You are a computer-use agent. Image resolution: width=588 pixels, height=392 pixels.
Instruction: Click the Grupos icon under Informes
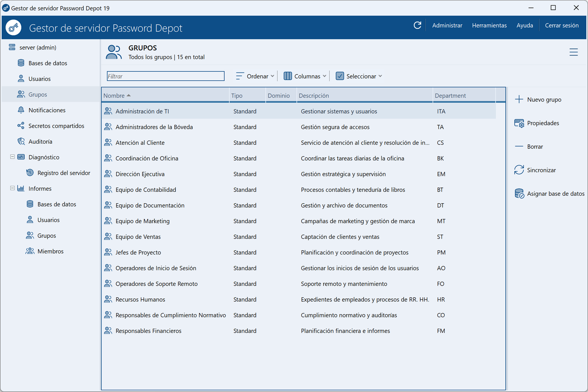click(30, 236)
